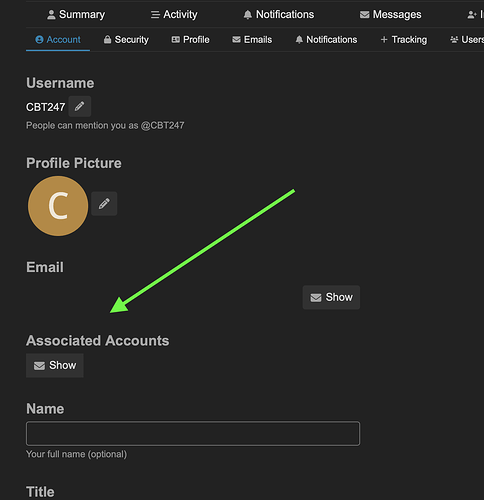Click the Username heading
This screenshot has height=500, width=484.
pos(60,83)
